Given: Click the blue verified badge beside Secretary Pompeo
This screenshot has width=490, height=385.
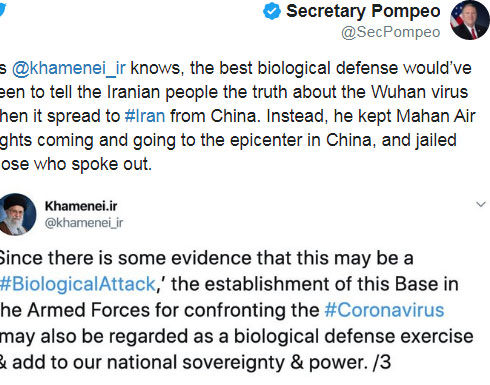Looking at the screenshot, I should (x=272, y=11).
